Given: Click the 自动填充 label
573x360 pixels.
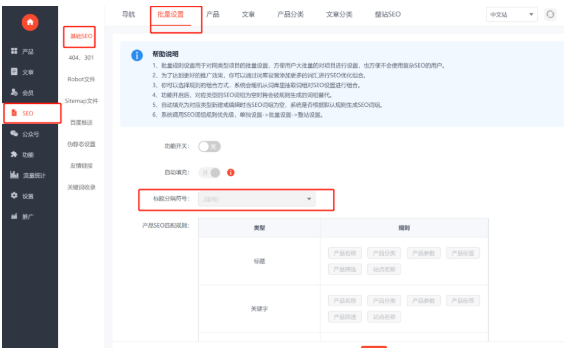Looking at the screenshot, I should (x=177, y=173).
